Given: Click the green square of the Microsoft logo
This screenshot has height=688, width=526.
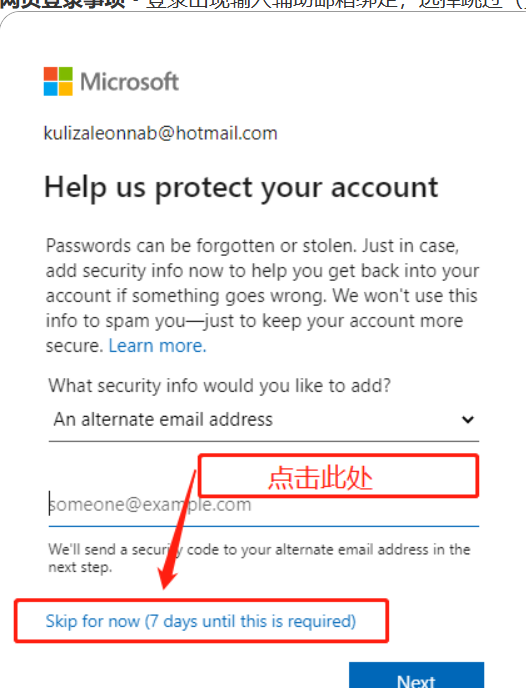Looking at the screenshot, I should point(66,74).
